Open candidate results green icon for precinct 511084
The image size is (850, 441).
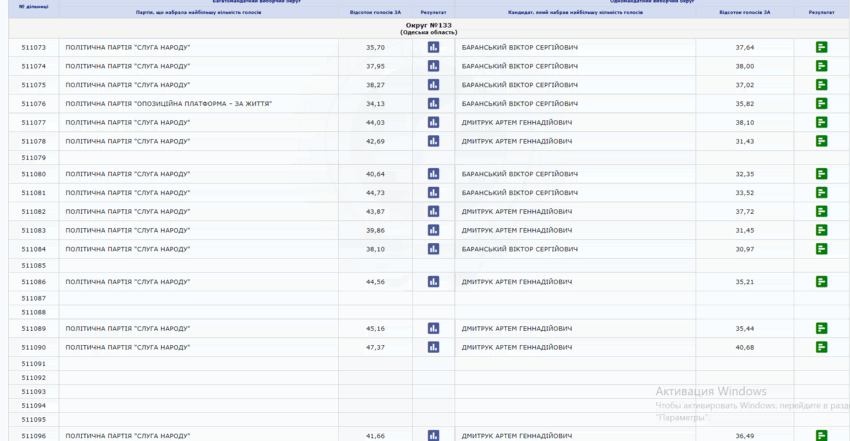[821, 249]
